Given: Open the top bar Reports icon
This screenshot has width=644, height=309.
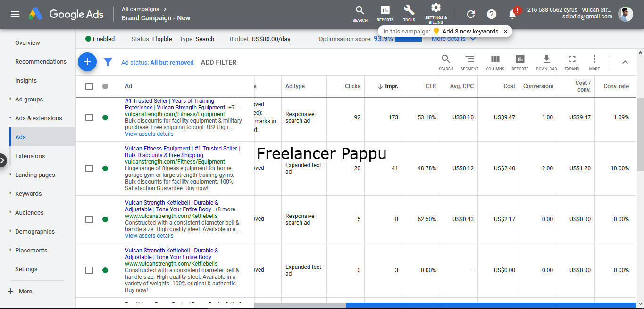Looking at the screenshot, I should click(385, 14).
